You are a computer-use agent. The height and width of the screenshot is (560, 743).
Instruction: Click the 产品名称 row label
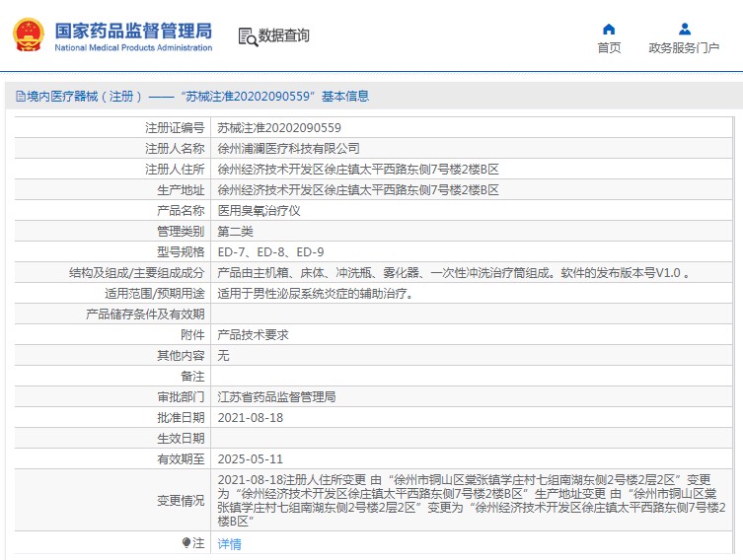[181, 211]
